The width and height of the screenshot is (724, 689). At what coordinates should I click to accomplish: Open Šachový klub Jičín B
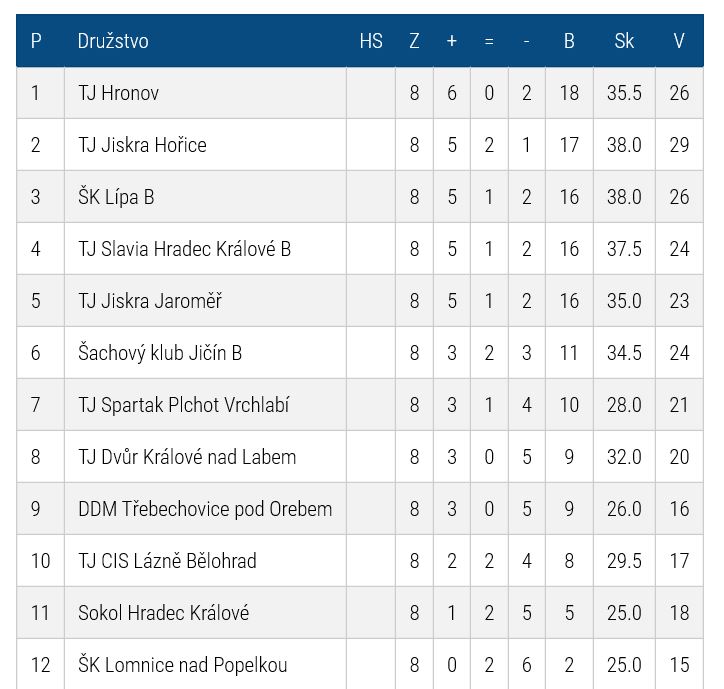pyautogui.click(x=160, y=353)
